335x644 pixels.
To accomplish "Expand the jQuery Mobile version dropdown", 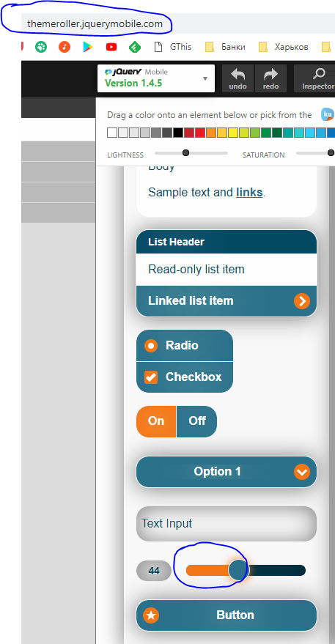I will click(156, 78).
